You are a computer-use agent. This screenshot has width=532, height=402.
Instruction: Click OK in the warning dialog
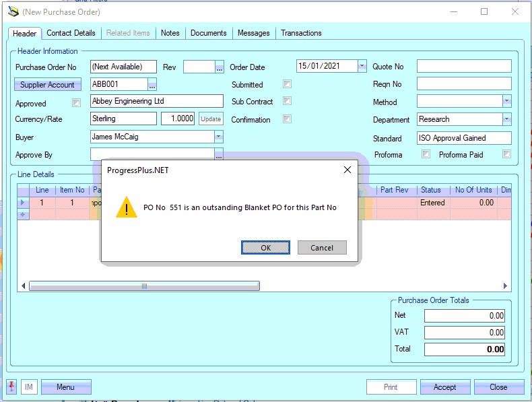(265, 248)
